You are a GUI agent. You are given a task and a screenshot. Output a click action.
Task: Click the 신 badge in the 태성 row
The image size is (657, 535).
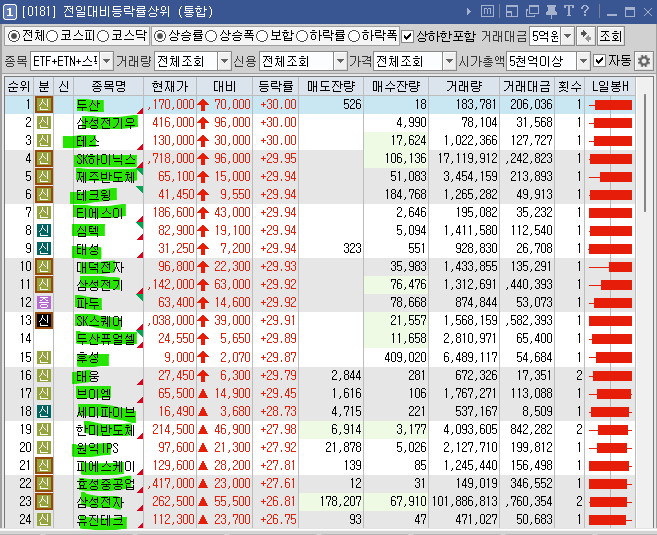44,248
